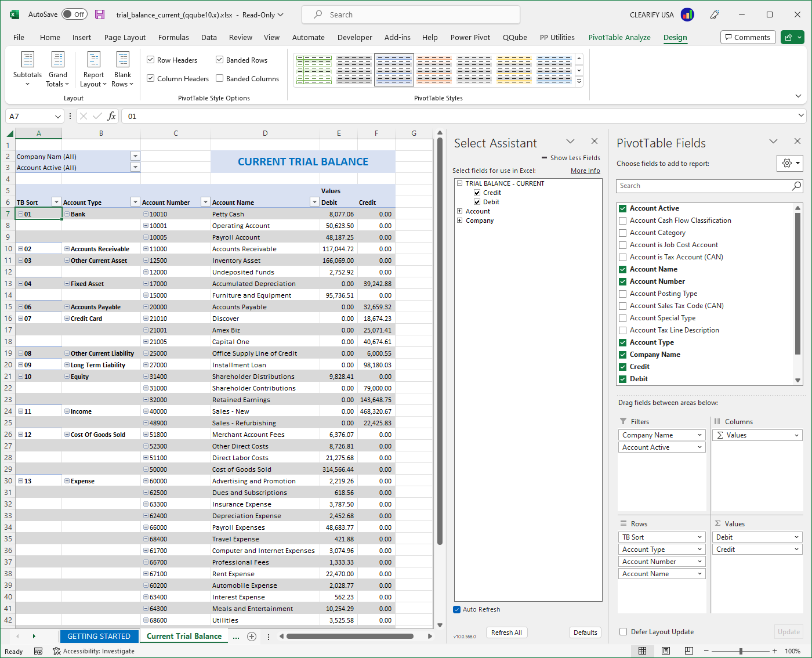Open the TB Sort column filter dropdown
This screenshot has width=812, height=658.
click(56, 201)
